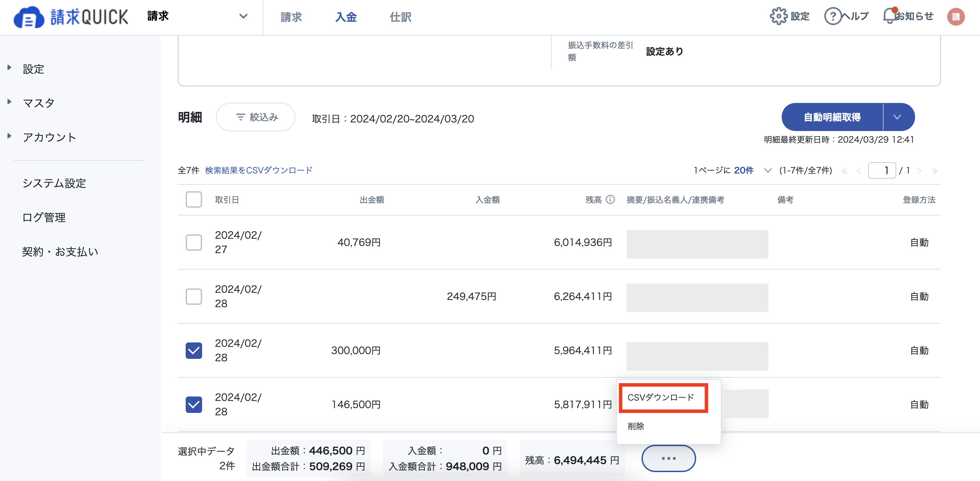Image resolution: width=980 pixels, height=481 pixels.
Task: Click the page number input field
Action: pos(882,170)
